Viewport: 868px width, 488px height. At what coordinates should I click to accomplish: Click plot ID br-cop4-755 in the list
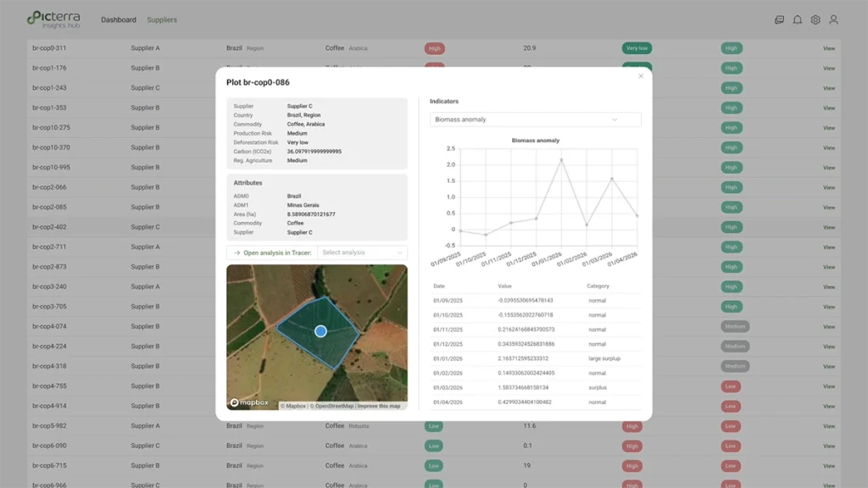tap(49, 386)
